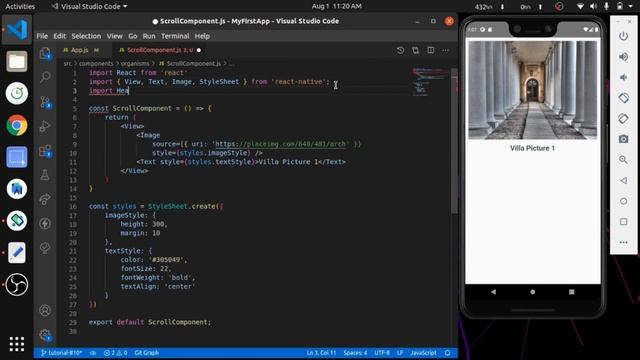Open the Terminal menu
Viewport: 640px width, 360px height.
click(175, 36)
